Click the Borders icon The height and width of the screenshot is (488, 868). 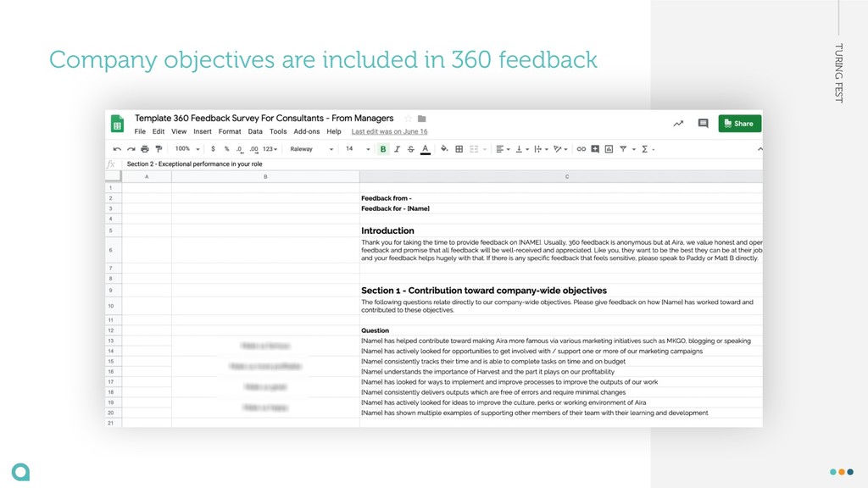[459, 149]
